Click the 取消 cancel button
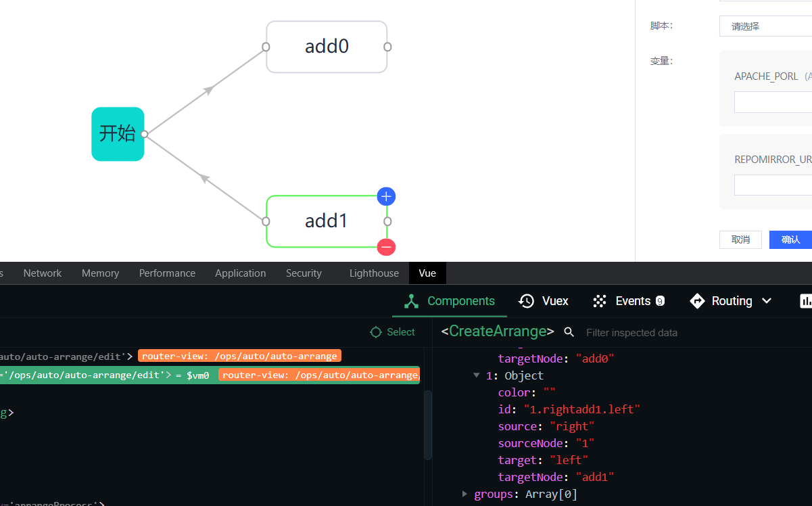Screen dimensions: 812x506 [x=740, y=239]
